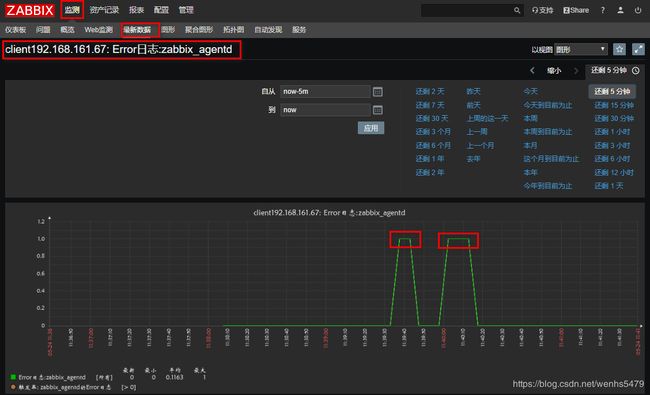The height and width of the screenshot is (395, 650).
Task: Open the 报表 top menu
Action: click(x=136, y=10)
